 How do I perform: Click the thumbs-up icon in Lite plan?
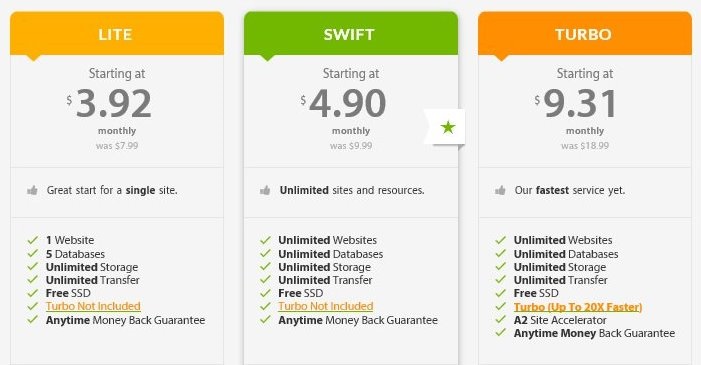[x=32, y=191]
